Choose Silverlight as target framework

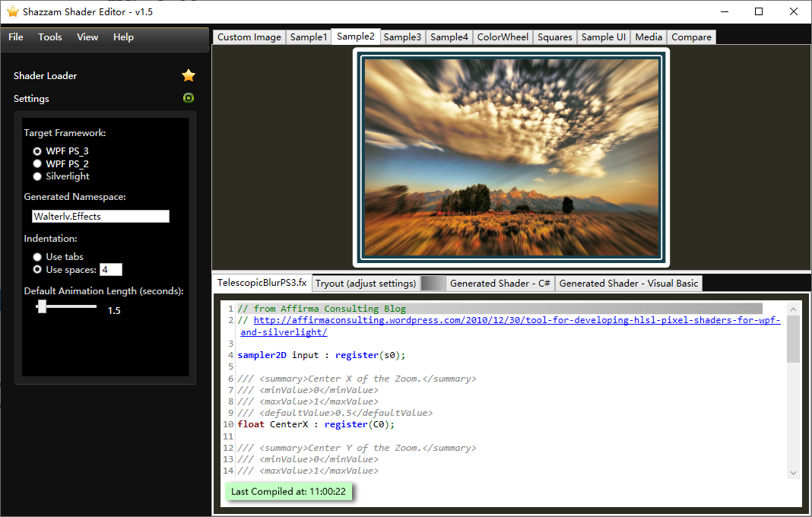(37, 176)
